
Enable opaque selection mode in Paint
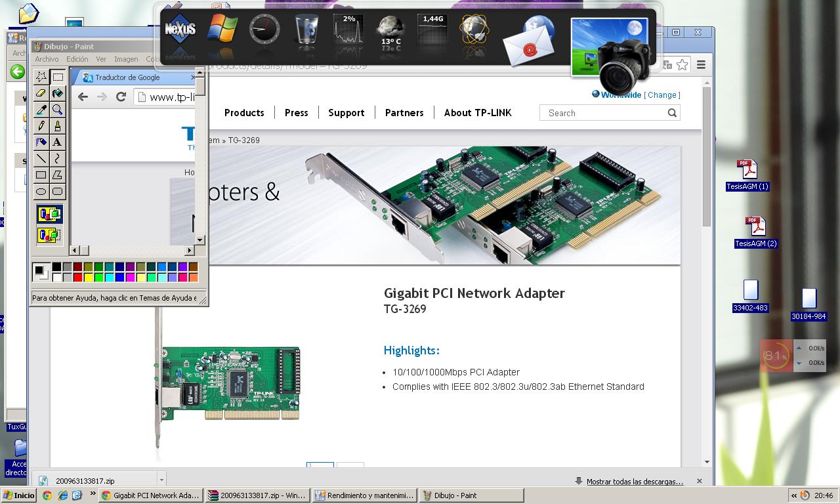50,214
